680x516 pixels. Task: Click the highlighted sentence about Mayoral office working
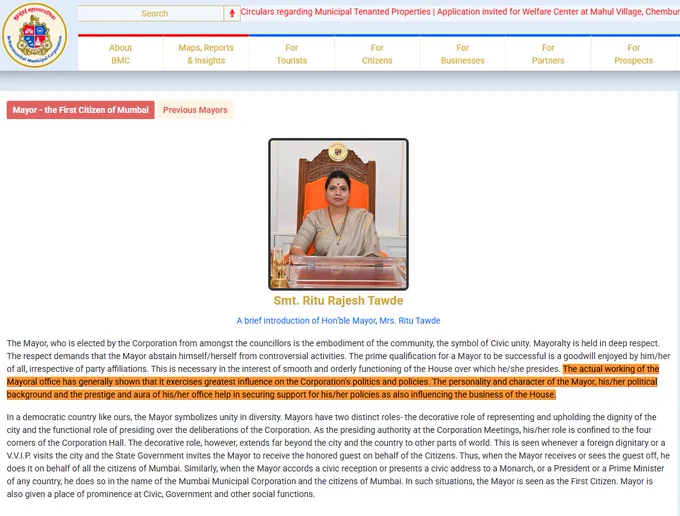(x=333, y=382)
